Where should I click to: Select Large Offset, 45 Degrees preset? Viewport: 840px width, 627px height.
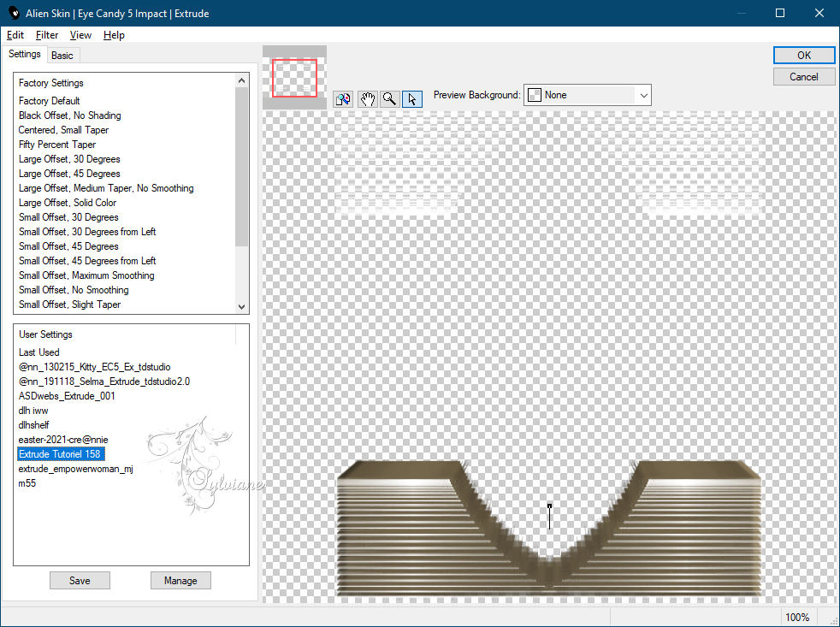(69, 174)
